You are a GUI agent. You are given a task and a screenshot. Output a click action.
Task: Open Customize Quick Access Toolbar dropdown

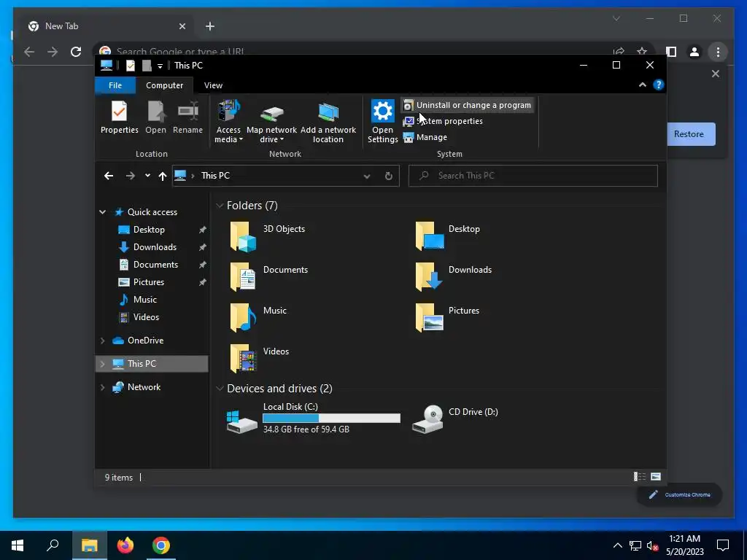click(160, 66)
